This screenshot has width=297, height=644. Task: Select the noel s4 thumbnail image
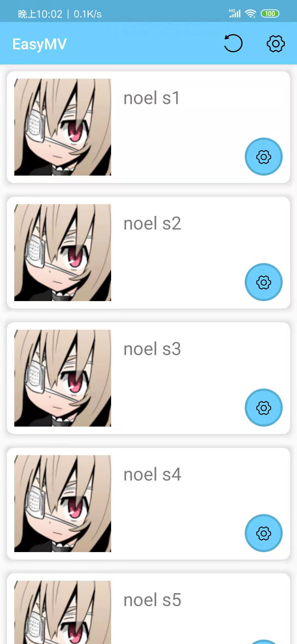(x=63, y=504)
